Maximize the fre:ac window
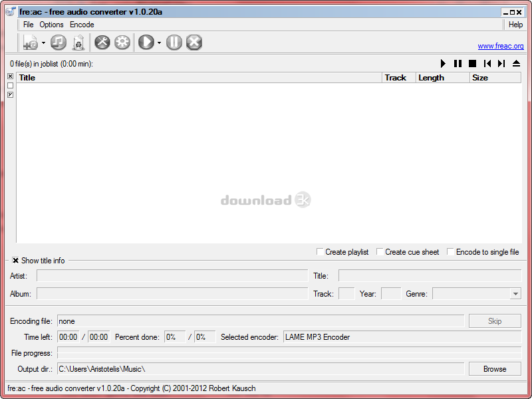Viewport: 532px width, 399px height. (x=512, y=13)
